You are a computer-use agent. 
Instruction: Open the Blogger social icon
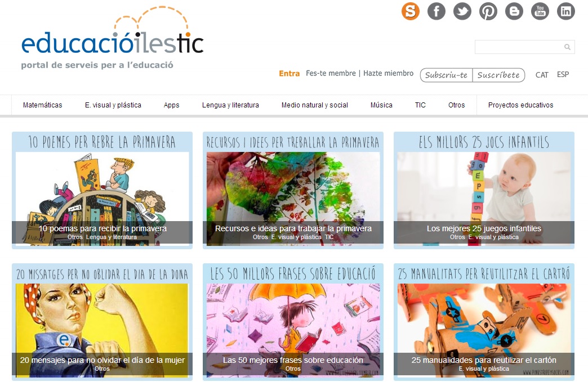point(514,11)
